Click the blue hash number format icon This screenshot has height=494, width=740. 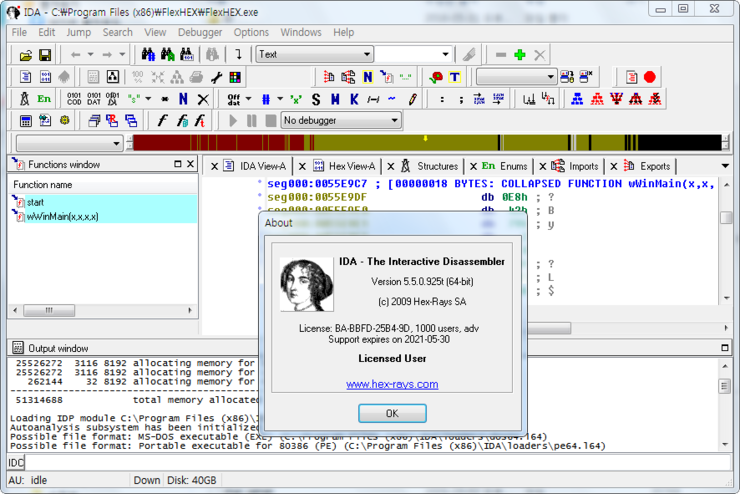[x=266, y=99]
